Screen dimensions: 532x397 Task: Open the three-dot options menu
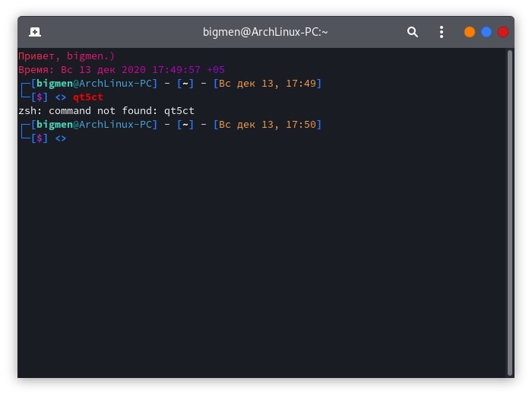441,32
